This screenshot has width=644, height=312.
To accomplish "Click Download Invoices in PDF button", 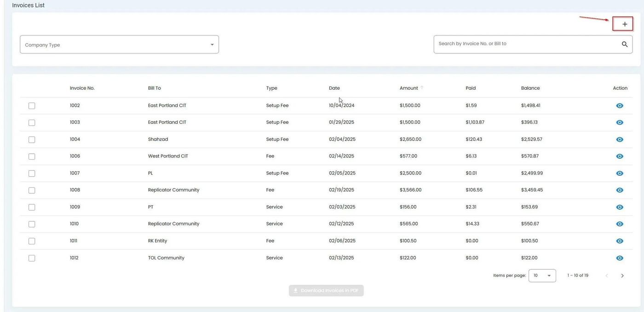I will (326, 291).
